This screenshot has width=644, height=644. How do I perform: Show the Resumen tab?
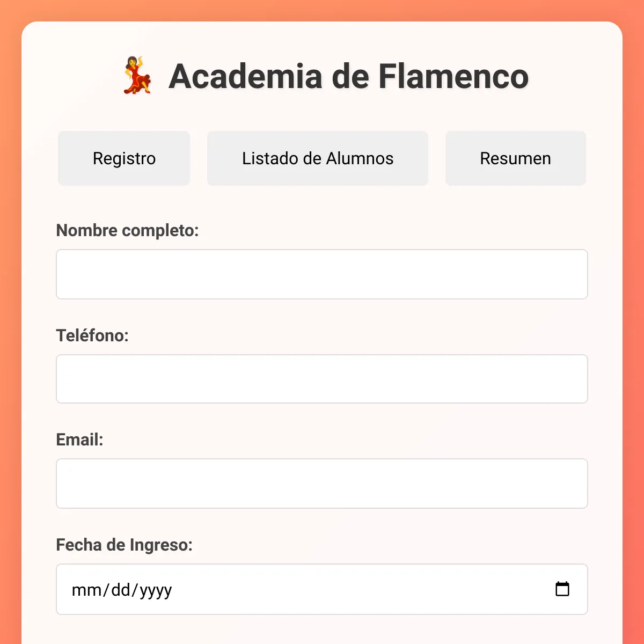[x=515, y=158]
